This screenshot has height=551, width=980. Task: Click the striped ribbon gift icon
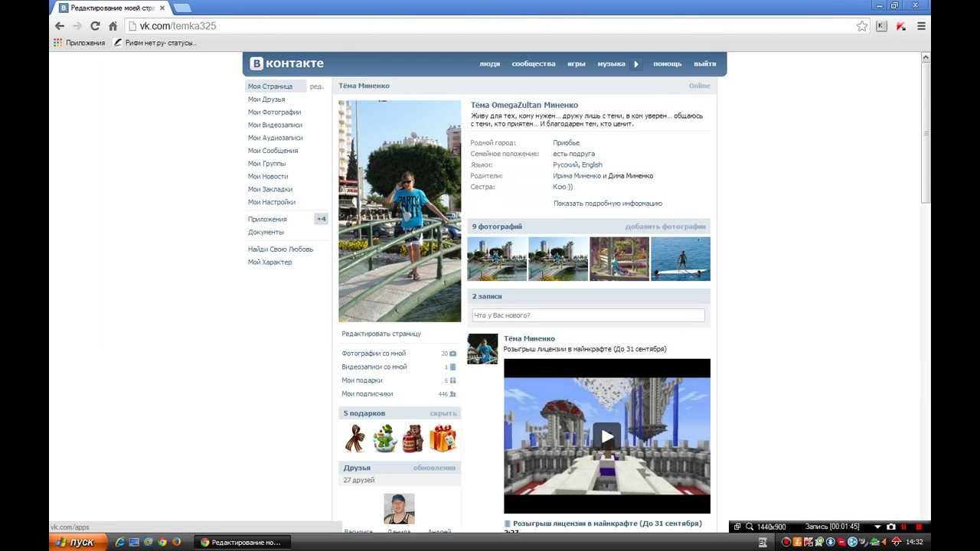point(355,439)
